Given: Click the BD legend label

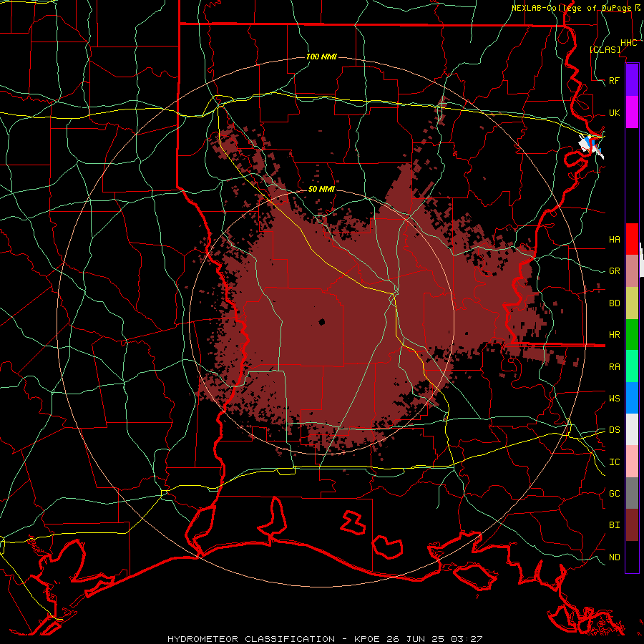Looking at the screenshot, I should coord(615,303).
